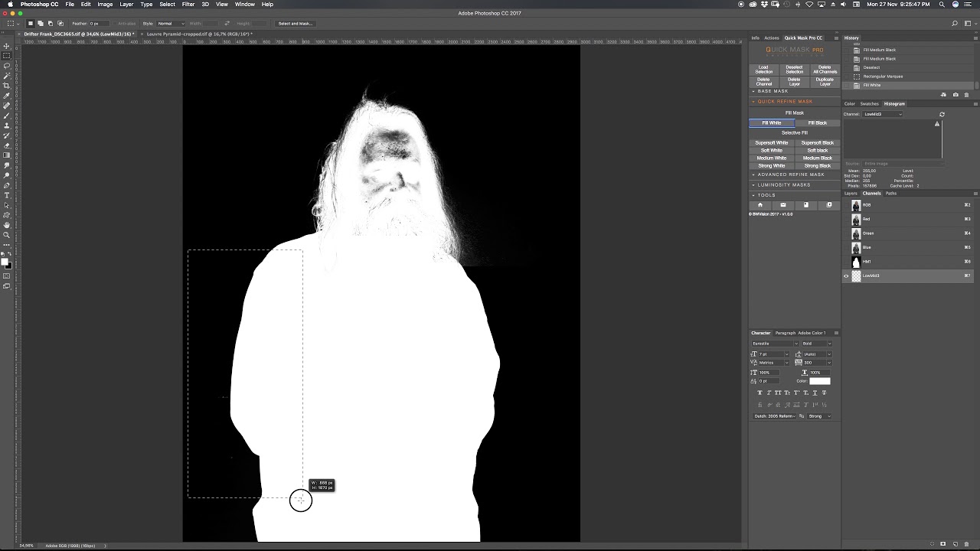Screen dimensions: 980x551
Task: Open the Image menu
Action: (105, 4)
